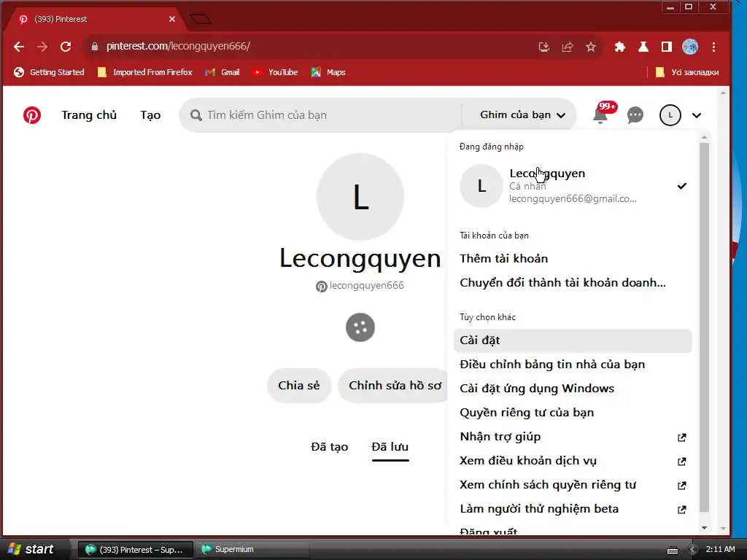Click the pinterest.com address bar URL

point(178,46)
